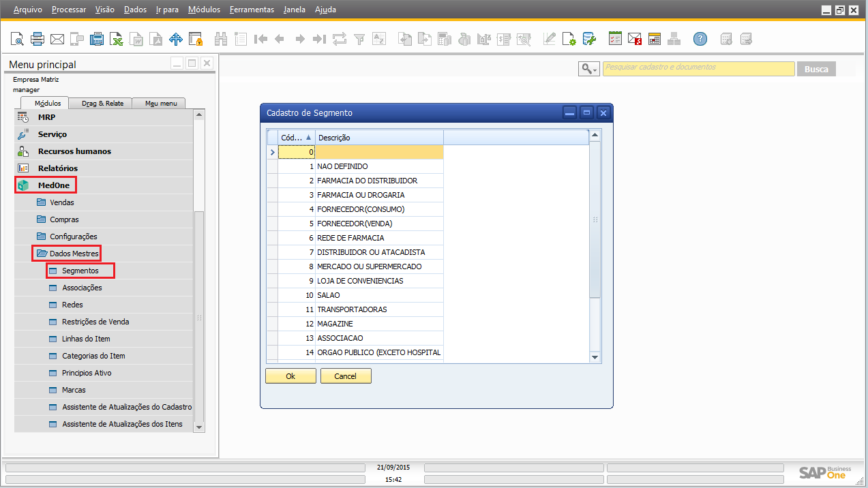Click the blue four-arrow toolbar icon

tap(176, 39)
